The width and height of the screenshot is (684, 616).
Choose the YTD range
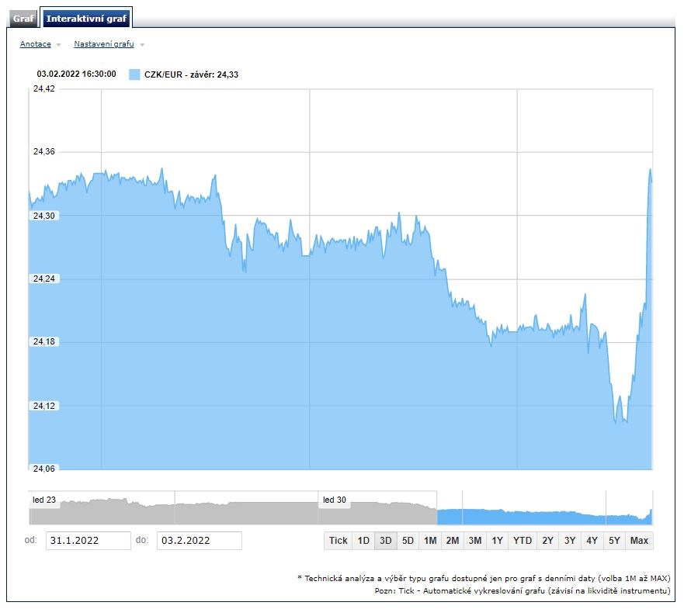point(523,541)
